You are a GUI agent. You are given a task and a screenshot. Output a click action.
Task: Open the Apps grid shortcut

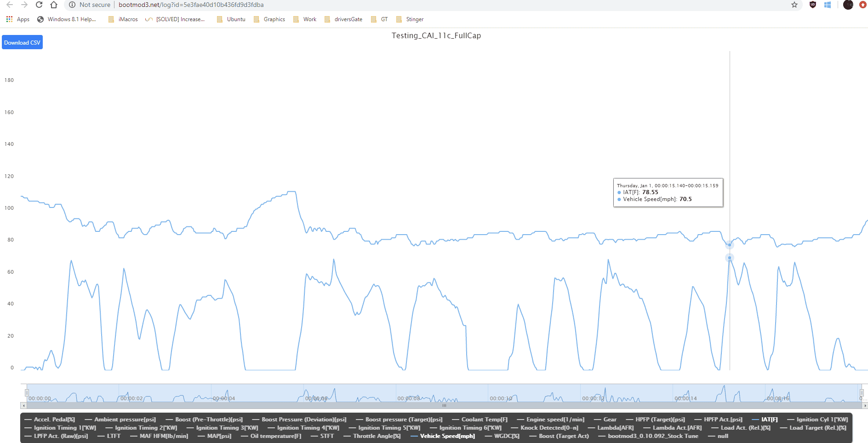18,19
